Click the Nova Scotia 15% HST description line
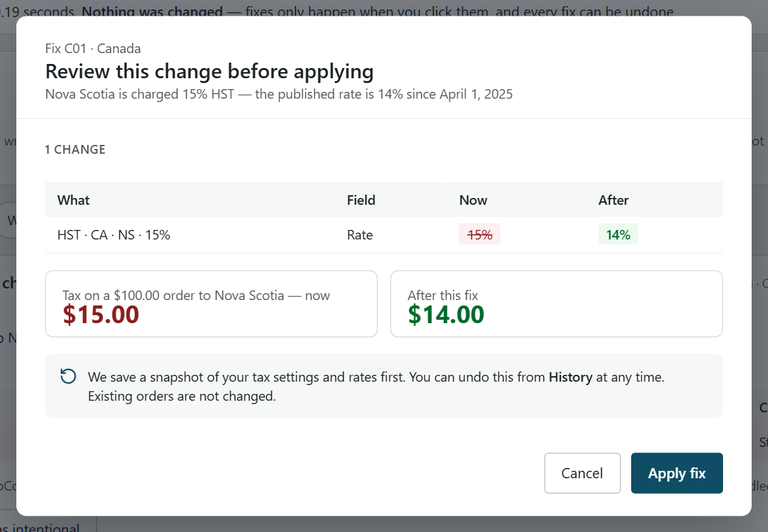The width and height of the screenshot is (768, 532). [x=278, y=94]
